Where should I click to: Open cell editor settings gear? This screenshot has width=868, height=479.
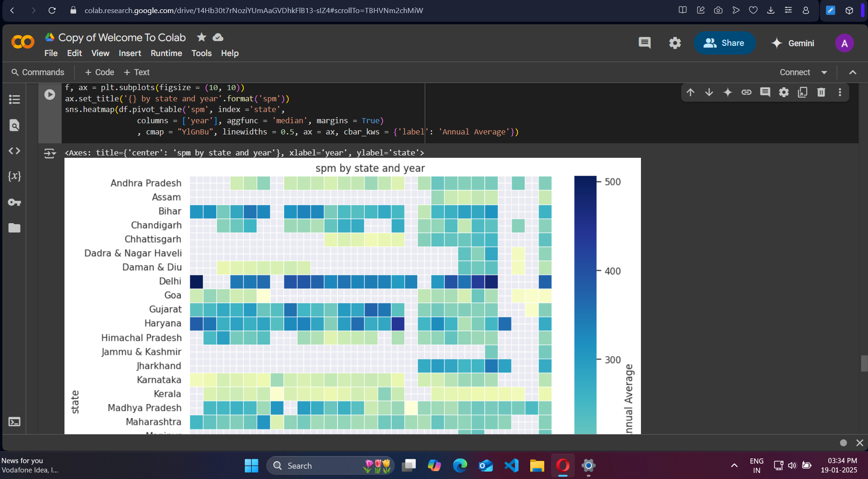[x=784, y=92]
